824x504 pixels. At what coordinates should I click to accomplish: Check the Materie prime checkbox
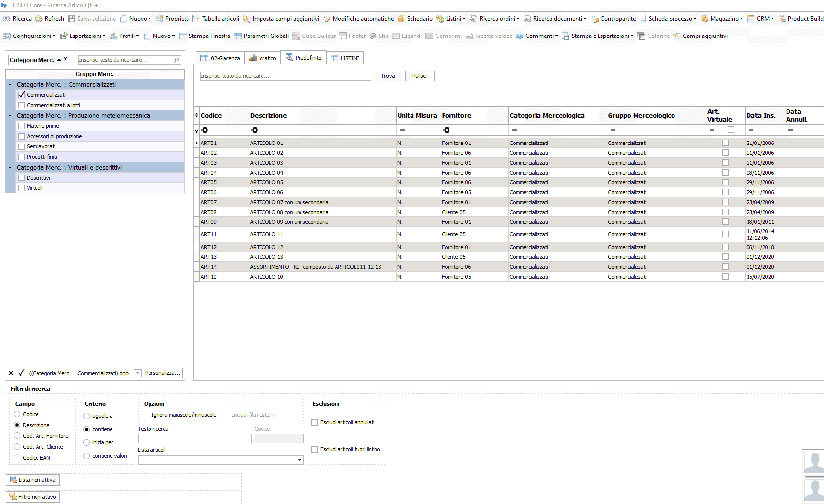(x=21, y=126)
